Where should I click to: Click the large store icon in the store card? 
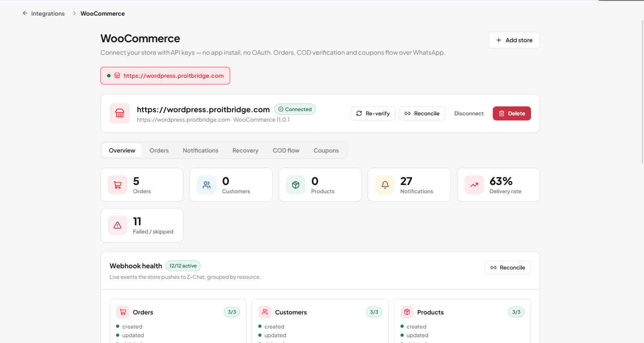(120, 113)
